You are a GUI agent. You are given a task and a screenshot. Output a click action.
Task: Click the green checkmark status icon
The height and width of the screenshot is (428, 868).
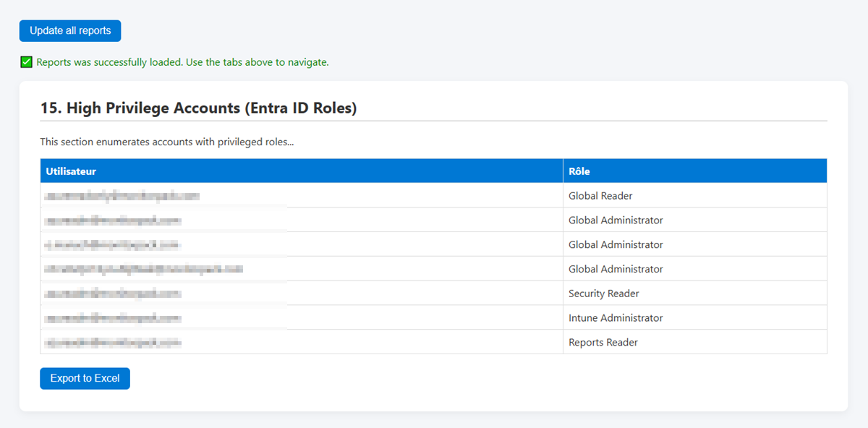coord(26,62)
